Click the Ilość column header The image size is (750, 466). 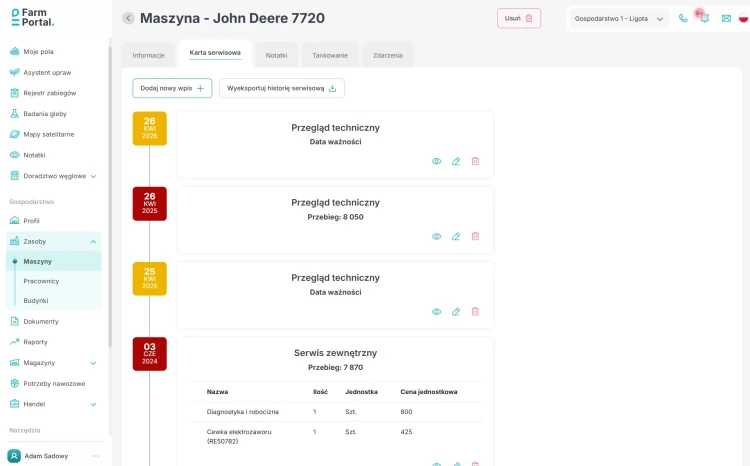[x=320, y=392]
